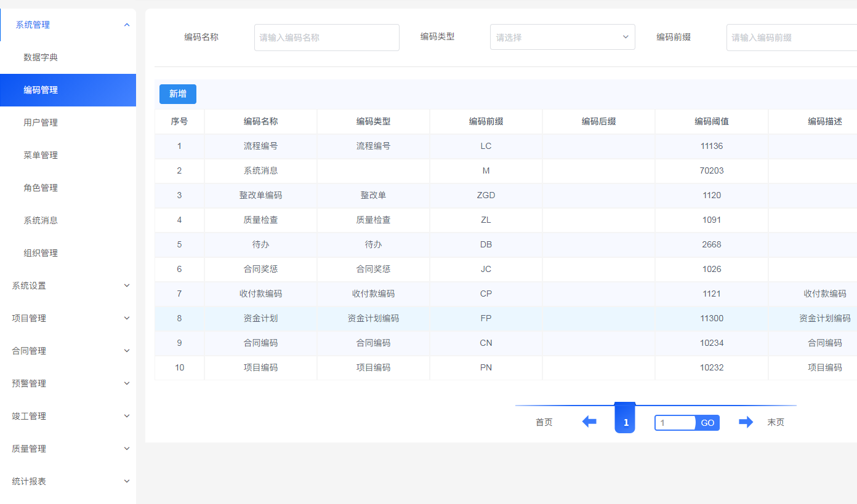Viewport: 857px width, 504px height.
Task: Click the 编码类型 column header
Action: 374,121
